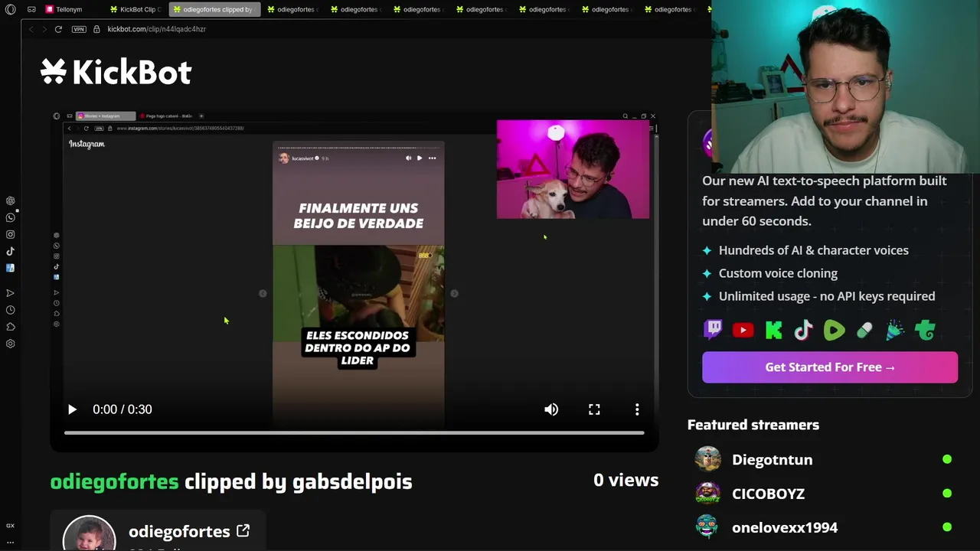The height and width of the screenshot is (551, 980).
Task: Open Extensions cube icon in sidebar
Action: point(10,327)
